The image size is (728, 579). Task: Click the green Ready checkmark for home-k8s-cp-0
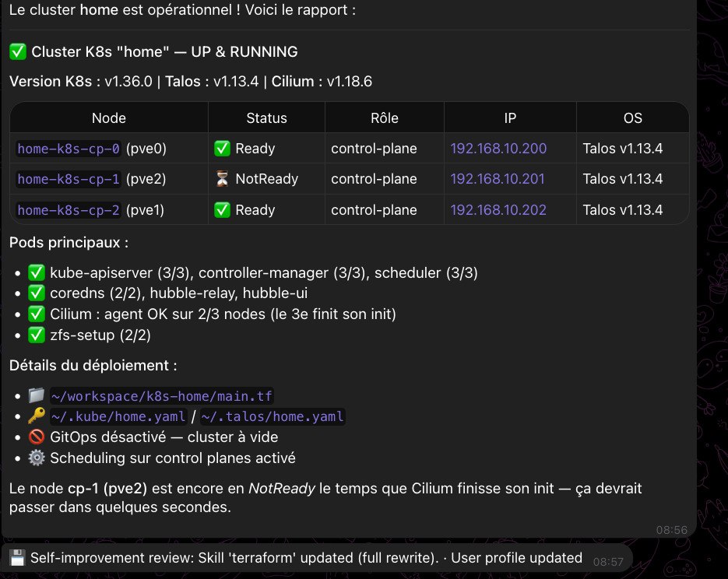pos(222,149)
